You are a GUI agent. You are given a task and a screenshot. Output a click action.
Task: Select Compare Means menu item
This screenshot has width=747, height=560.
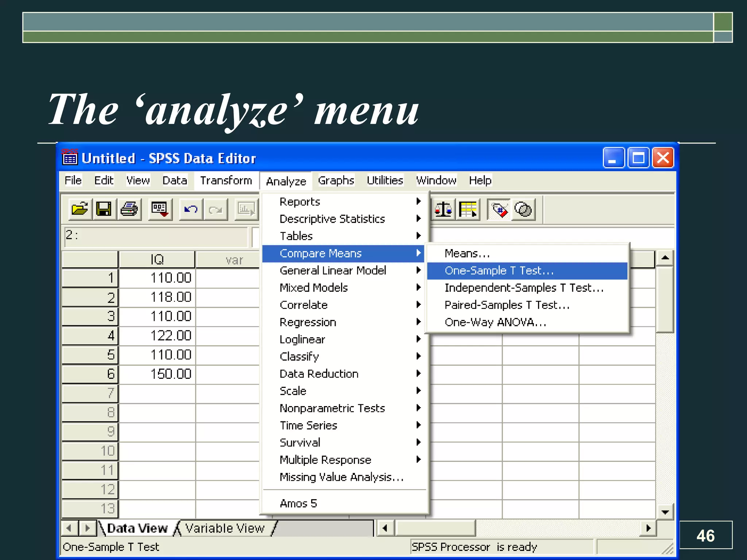point(343,253)
